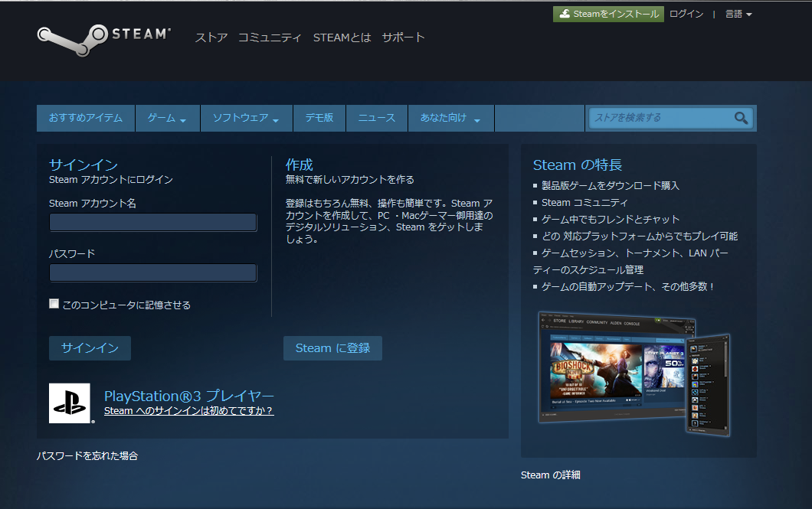This screenshot has width=812, height=509.
Task: Open the パスワードを忘れた場合 link
Action: click(87, 455)
